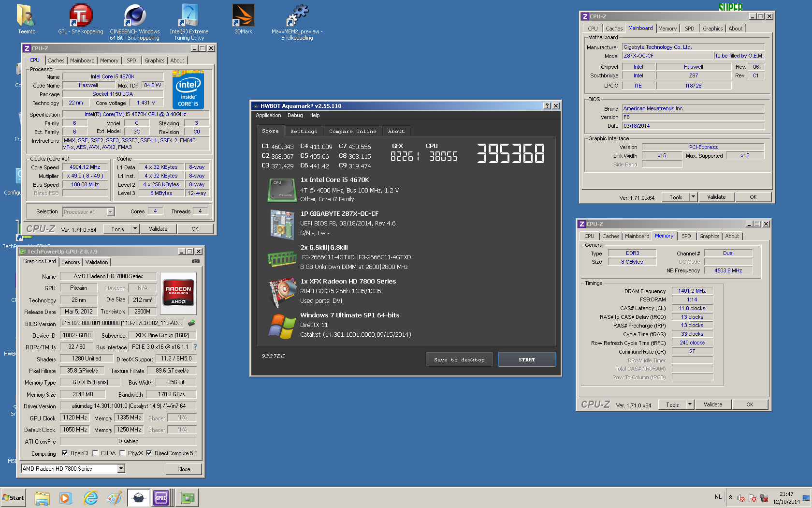Switch to Compare Online tab
The width and height of the screenshot is (812, 508).
(x=352, y=131)
